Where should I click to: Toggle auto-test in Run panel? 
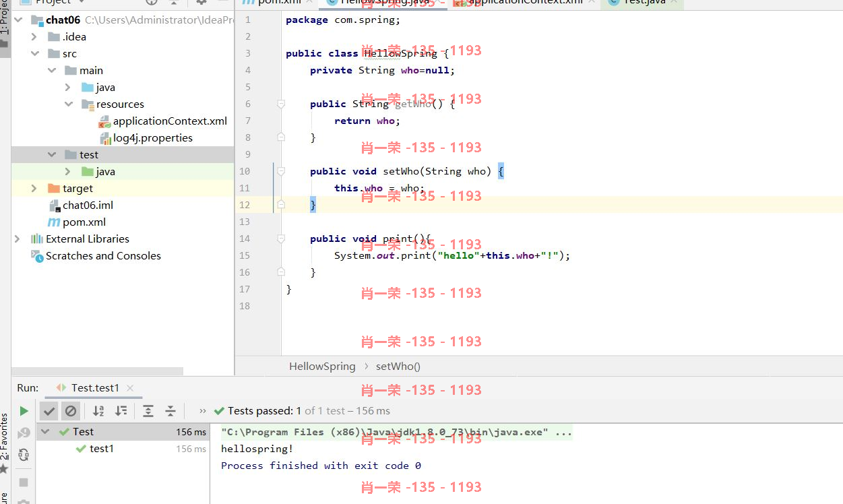(x=24, y=455)
